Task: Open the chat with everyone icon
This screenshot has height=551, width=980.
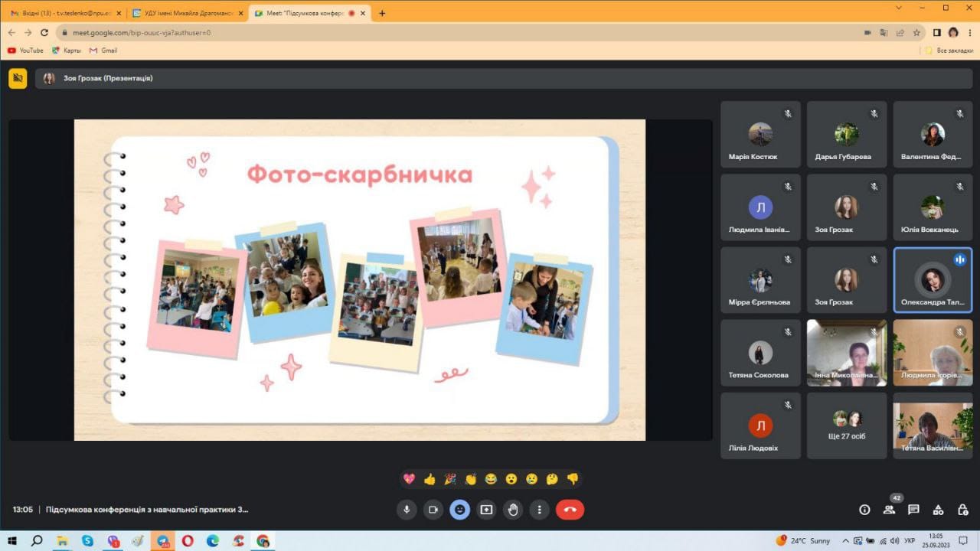Action: click(x=913, y=510)
